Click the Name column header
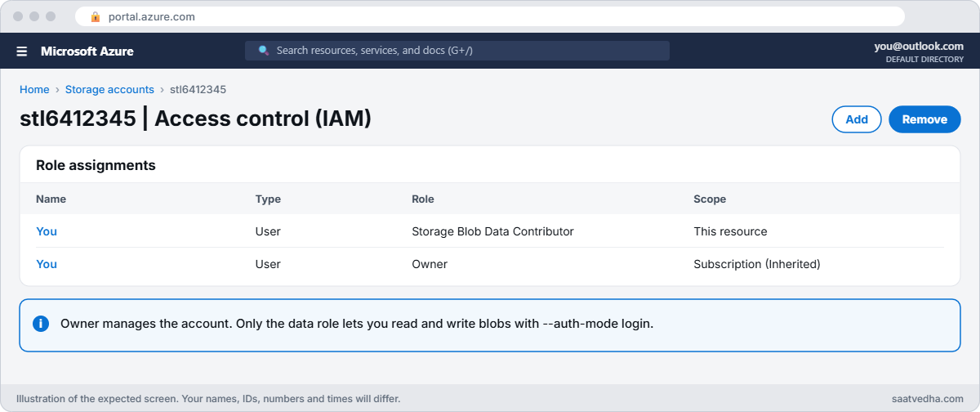 pyautogui.click(x=51, y=199)
